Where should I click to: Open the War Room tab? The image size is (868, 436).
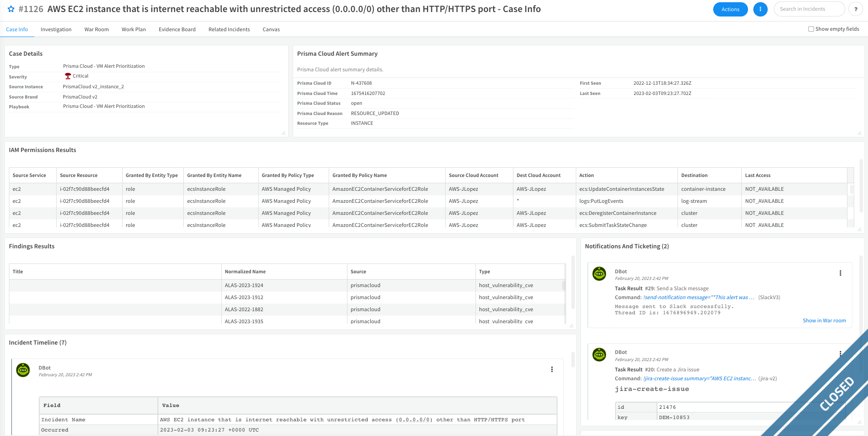(x=96, y=29)
